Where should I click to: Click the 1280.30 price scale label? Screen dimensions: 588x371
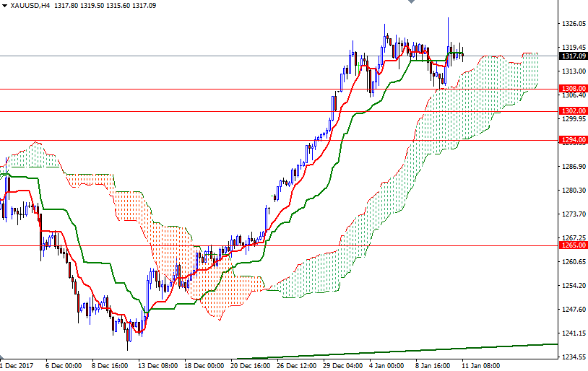(x=572, y=191)
